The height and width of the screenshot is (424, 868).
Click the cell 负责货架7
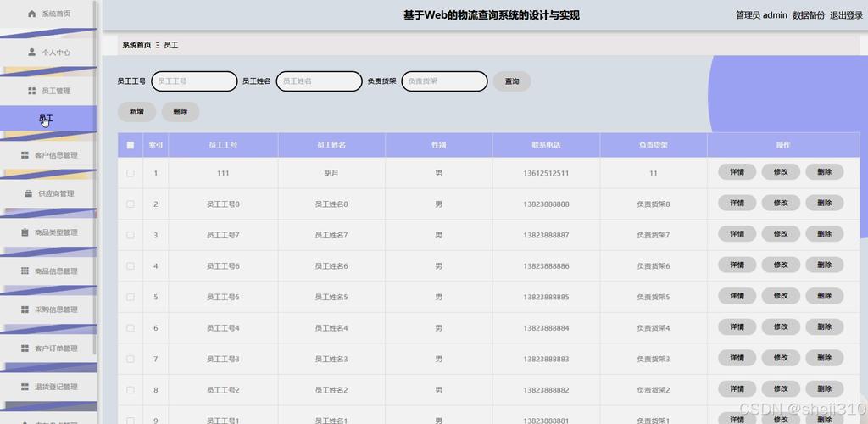point(654,235)
